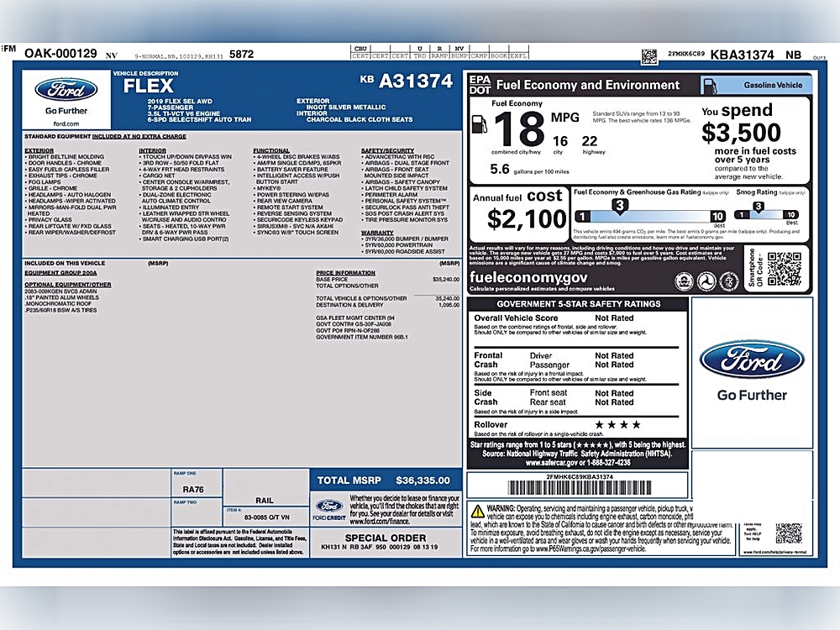
Task: Click the WARRANTY heading
Action: [x=378, y=233]
